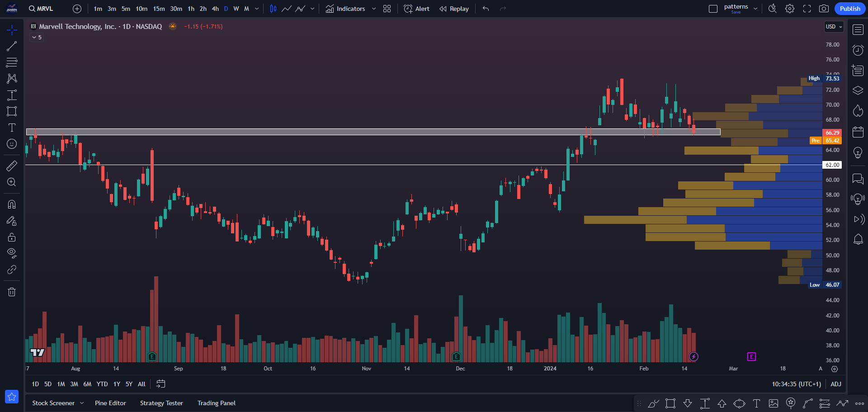
Task: Enter fullscreen mode
Action: coord(807,9)
